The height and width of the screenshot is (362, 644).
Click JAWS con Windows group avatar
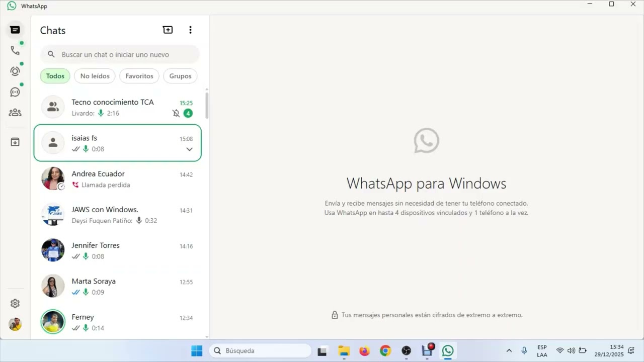[x=53, y=214]
